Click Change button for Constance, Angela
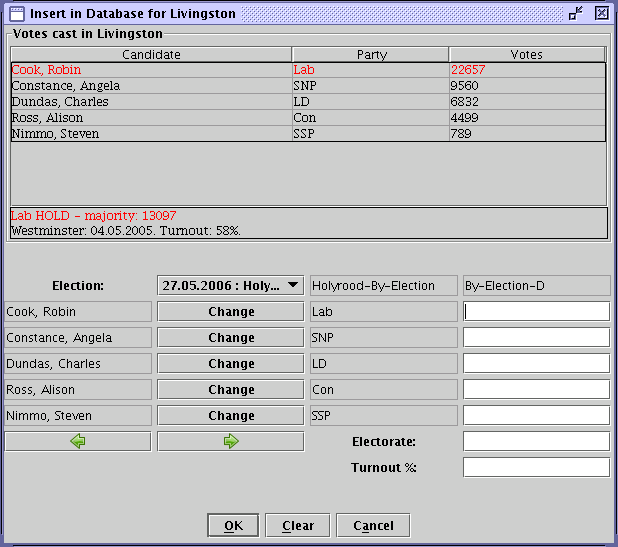Screen dimensions: 618x547 point(231,338)
